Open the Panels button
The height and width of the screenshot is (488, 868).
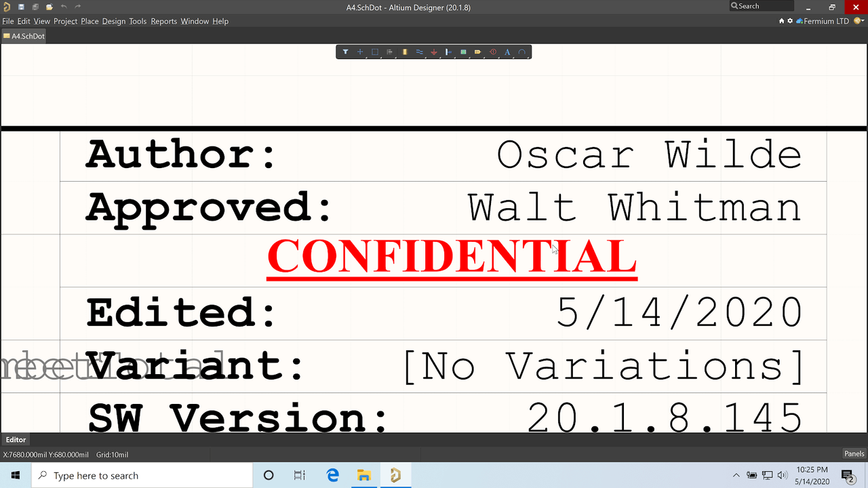[854, 454]
